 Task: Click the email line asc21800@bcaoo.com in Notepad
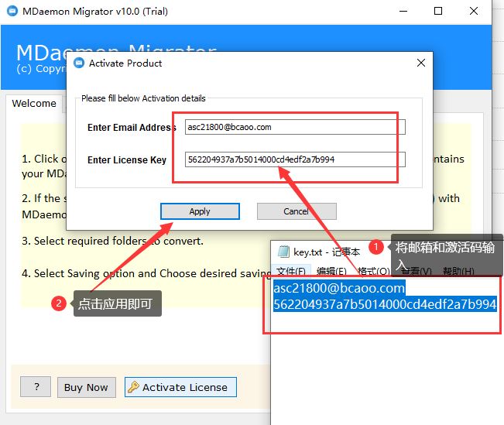pos(339,288)
